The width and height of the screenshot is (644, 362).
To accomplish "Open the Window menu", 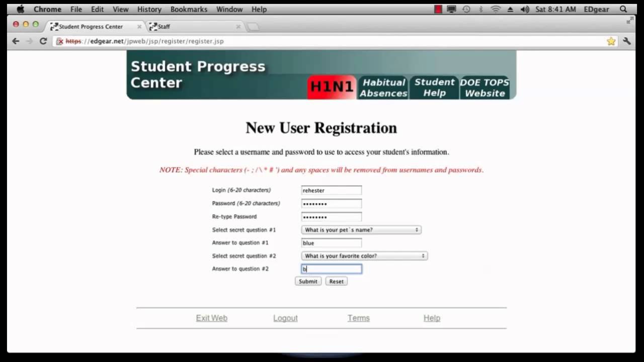I will (x=229, y=9).
